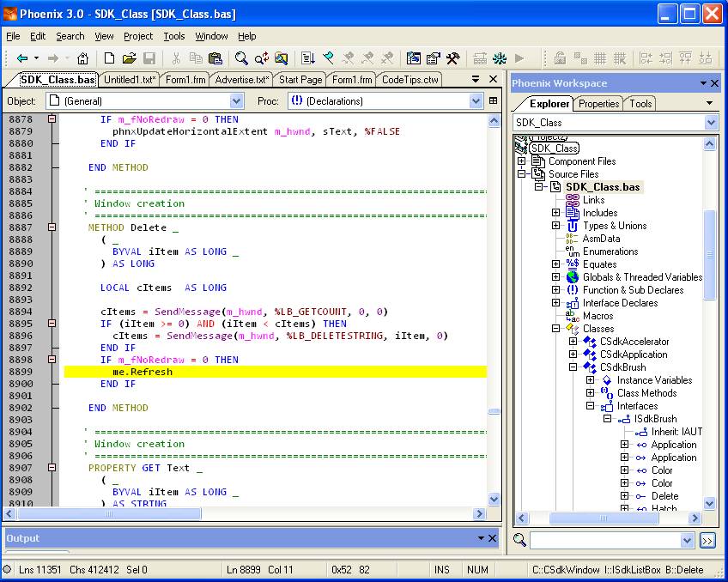Create a new file with toolbar icon
This screenshot has width=728, height=582.
109,58
